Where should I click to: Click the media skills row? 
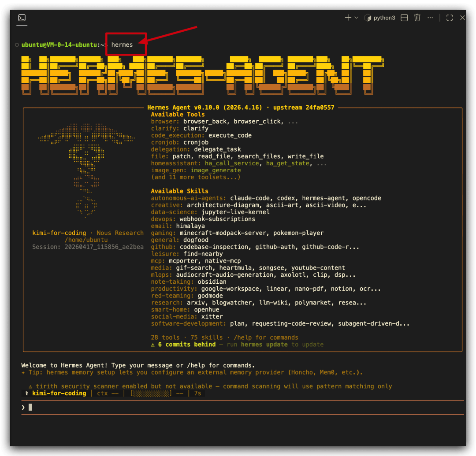(248, 268)
